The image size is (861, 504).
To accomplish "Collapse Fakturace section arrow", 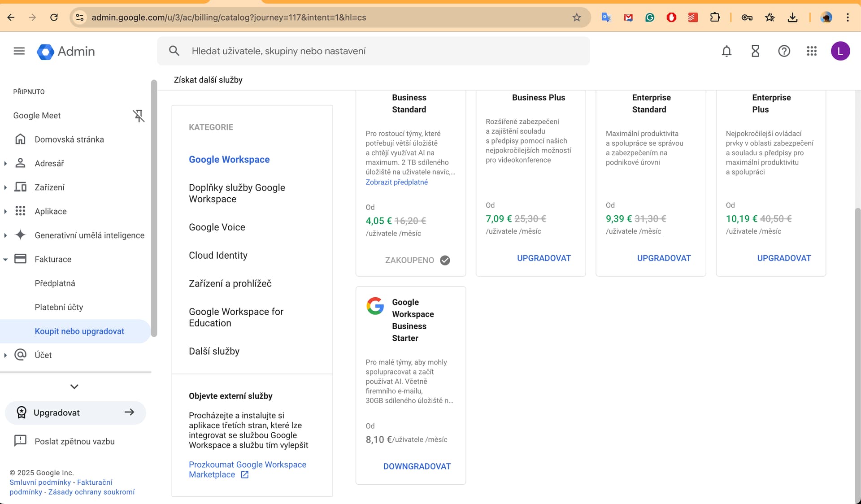I will 5,259.
